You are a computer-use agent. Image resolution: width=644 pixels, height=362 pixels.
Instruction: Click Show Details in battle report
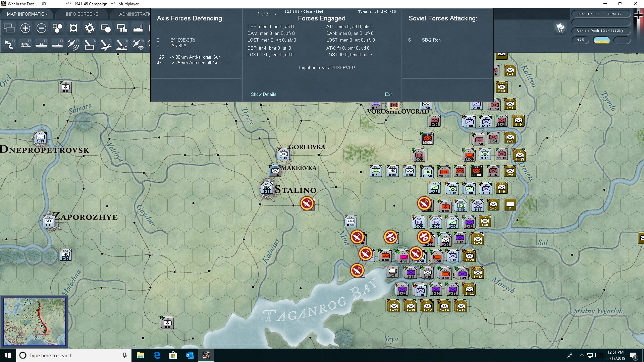(264, 94)
